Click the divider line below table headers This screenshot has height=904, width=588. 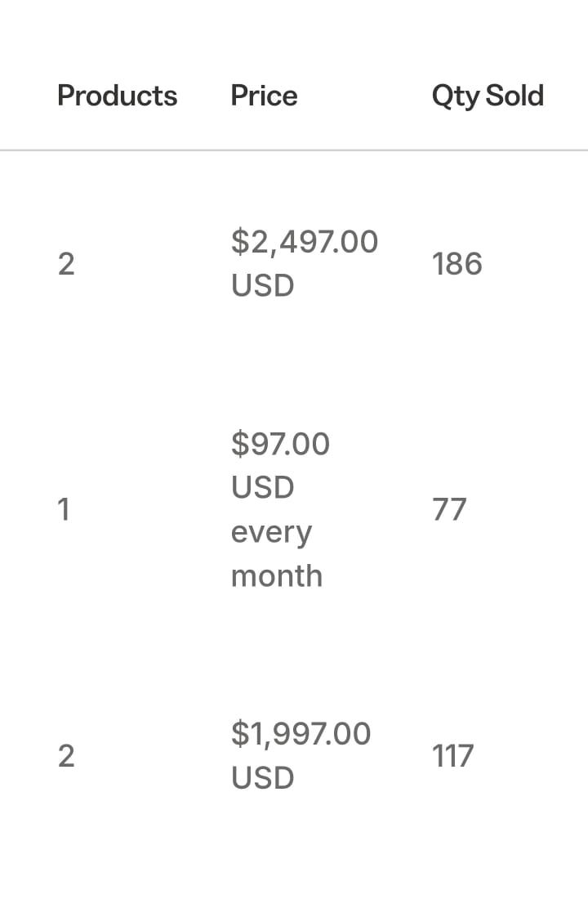pos(294,150)
